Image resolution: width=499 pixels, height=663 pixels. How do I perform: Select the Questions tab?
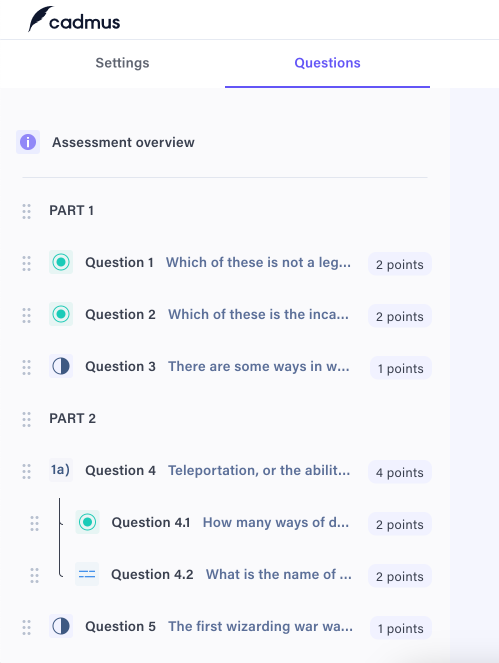coord(327,63)
